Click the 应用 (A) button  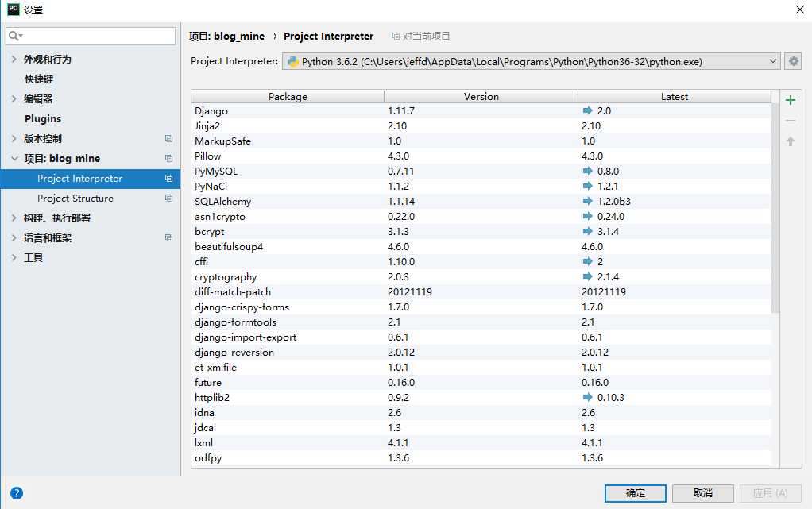pos(770,493)
